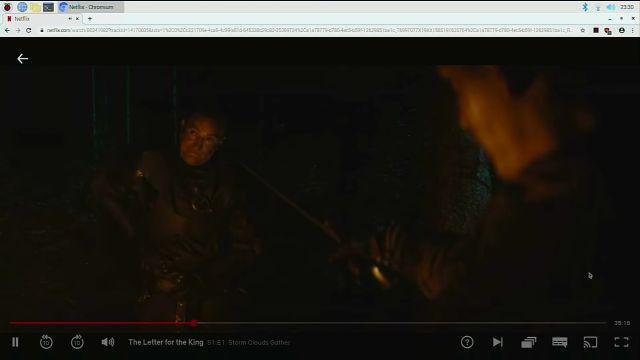Open the Bluetooth tray icon
The height and width of the screenshot is (360, 640).
click(x=585, y=7)
